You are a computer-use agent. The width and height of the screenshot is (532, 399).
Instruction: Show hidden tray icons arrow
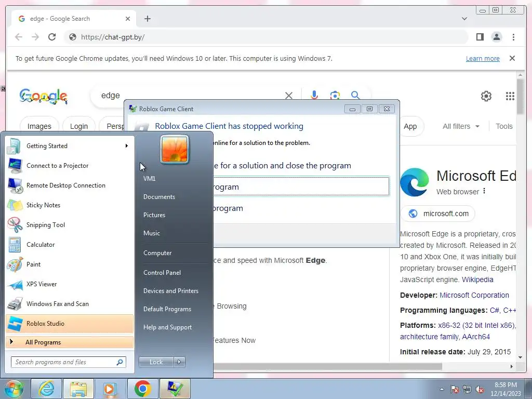[x=442, y=389]
